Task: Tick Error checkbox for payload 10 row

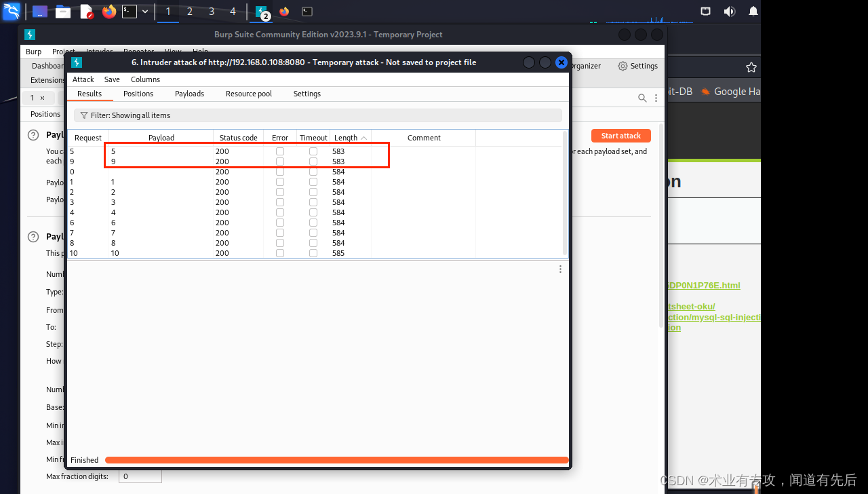Action: click(x=280, y=253)
